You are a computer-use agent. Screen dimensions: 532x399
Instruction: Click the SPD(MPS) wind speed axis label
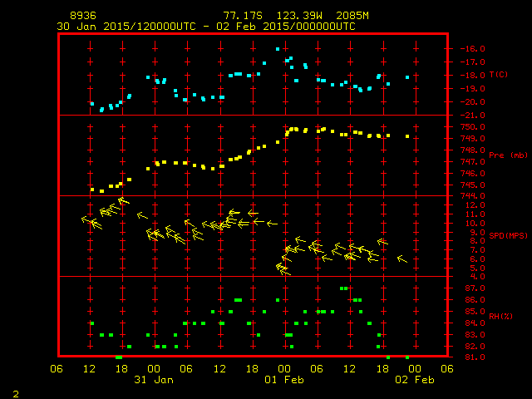point(508,235)
